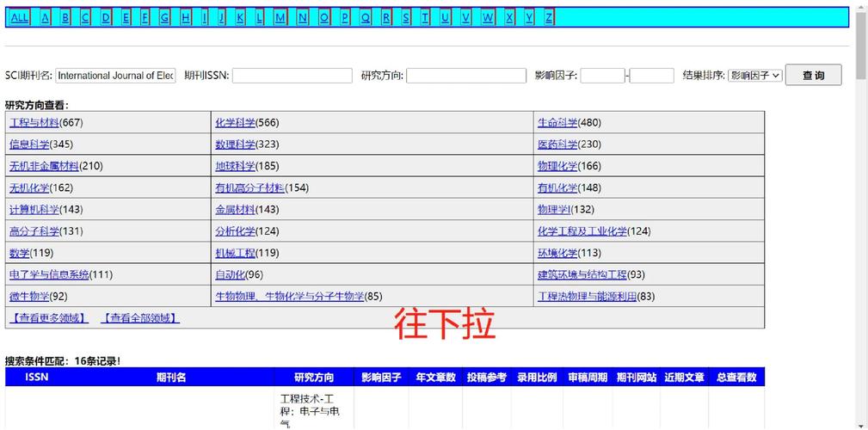Open the 有机化学 research field
Viewport: 868px width, 430px height.
(557, 188)
